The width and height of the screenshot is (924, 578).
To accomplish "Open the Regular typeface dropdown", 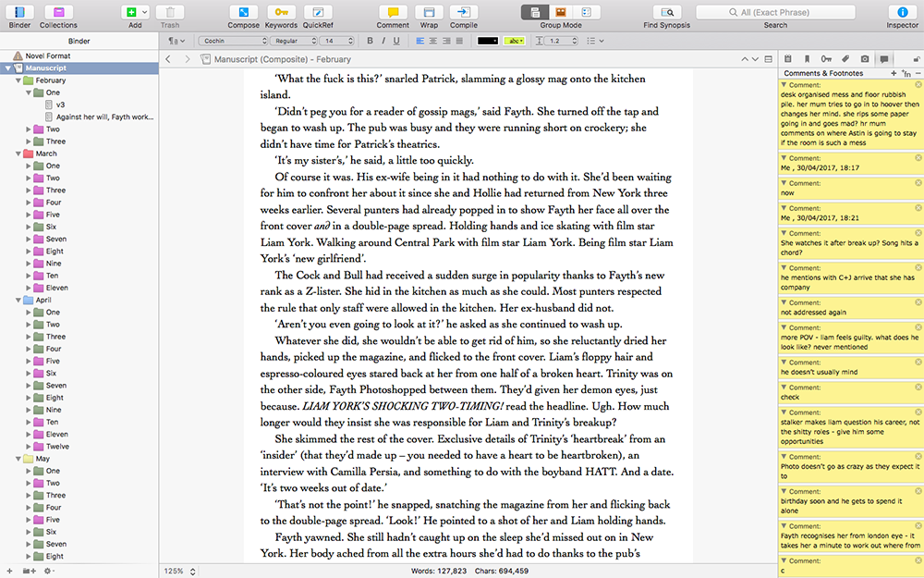I will point(293,41).
